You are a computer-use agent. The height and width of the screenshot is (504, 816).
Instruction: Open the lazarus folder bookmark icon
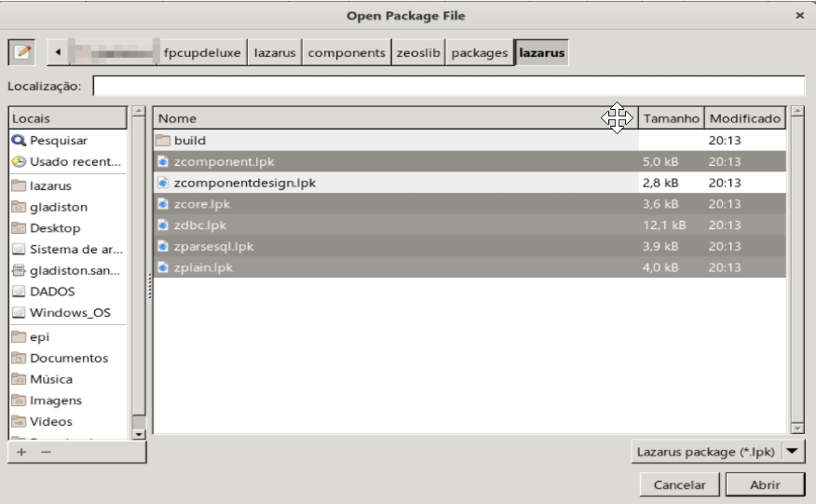tap(19, 185)
